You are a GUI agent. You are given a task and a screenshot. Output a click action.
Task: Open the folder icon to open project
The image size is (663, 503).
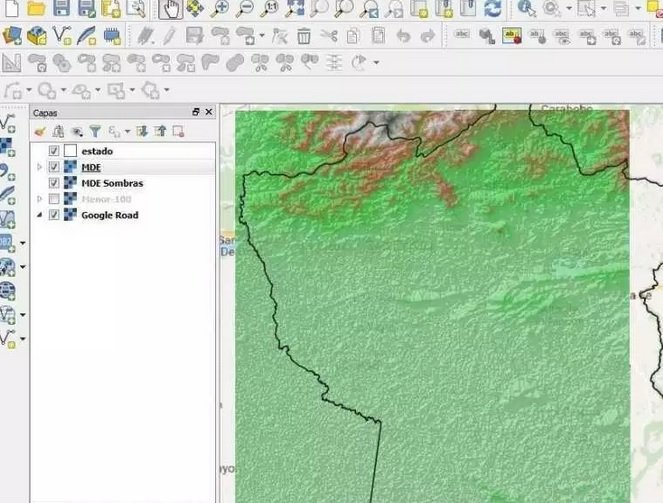click(36, 9)
